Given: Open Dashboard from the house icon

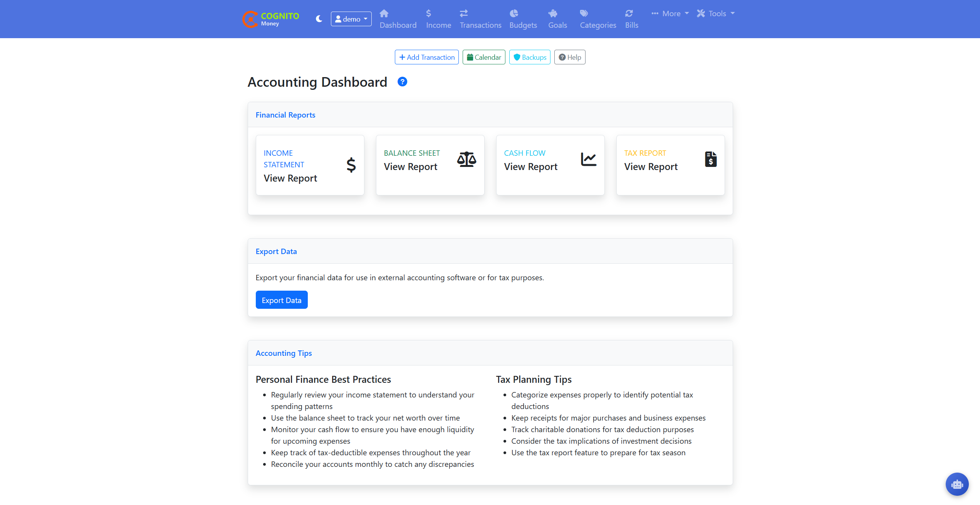Looking at the screenshot, I should coord(384,13).
